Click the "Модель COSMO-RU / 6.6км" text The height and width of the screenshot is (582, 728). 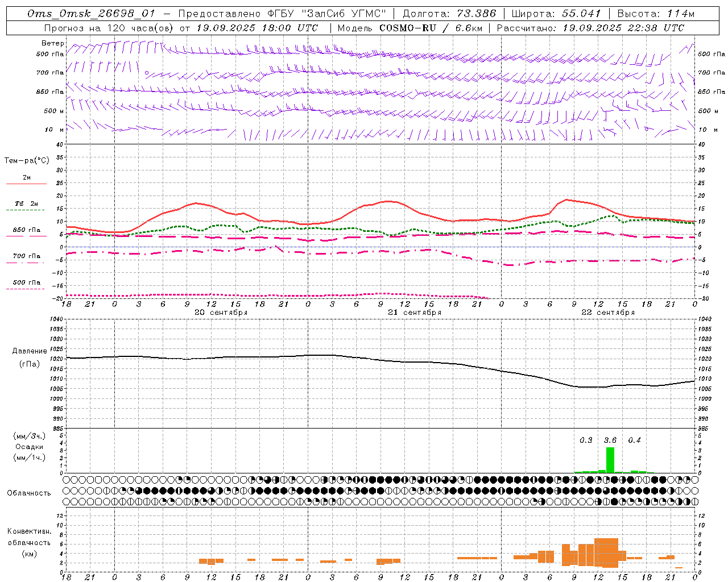[410, 28]
